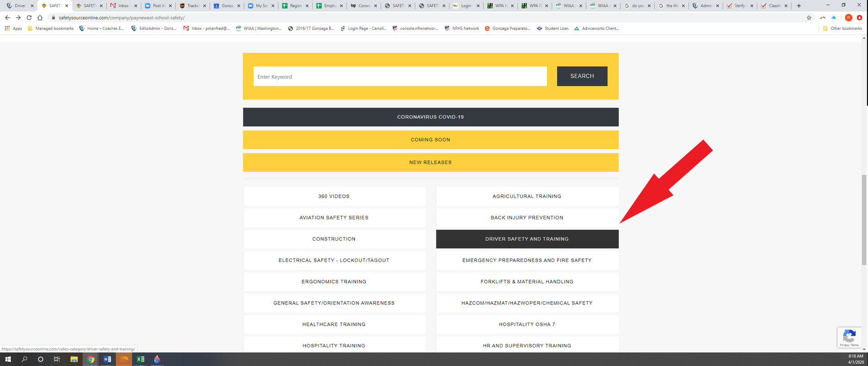Open the Chrome profile avatar
This screenshot has height=366, width=868.
pyautogui.click(x=849, y=18)
